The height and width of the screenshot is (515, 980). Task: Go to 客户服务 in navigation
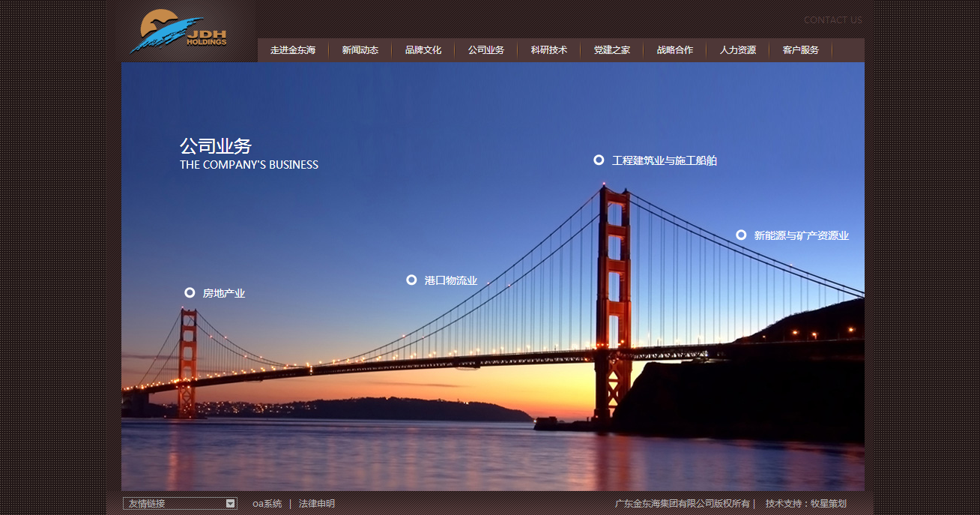[801, 50]
